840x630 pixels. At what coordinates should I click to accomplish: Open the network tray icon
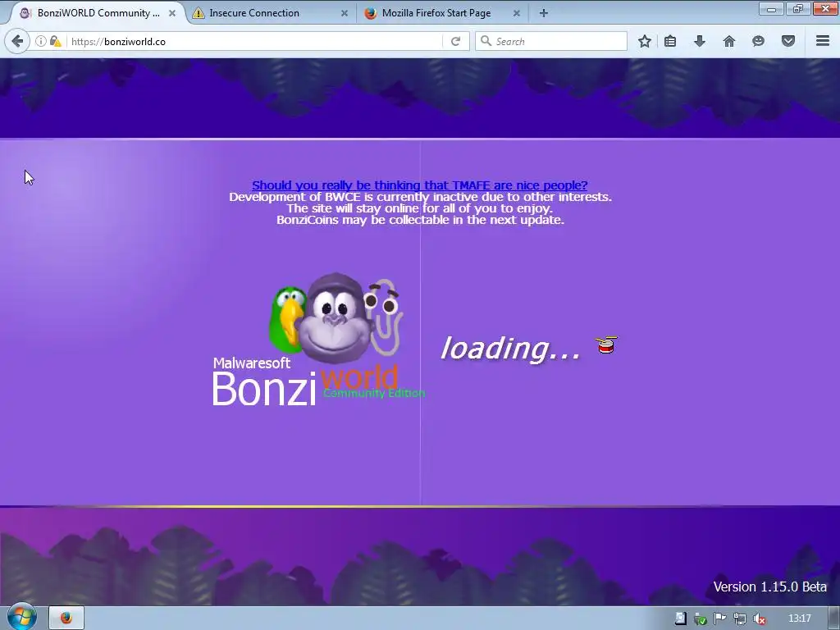[x=739, y=619]
